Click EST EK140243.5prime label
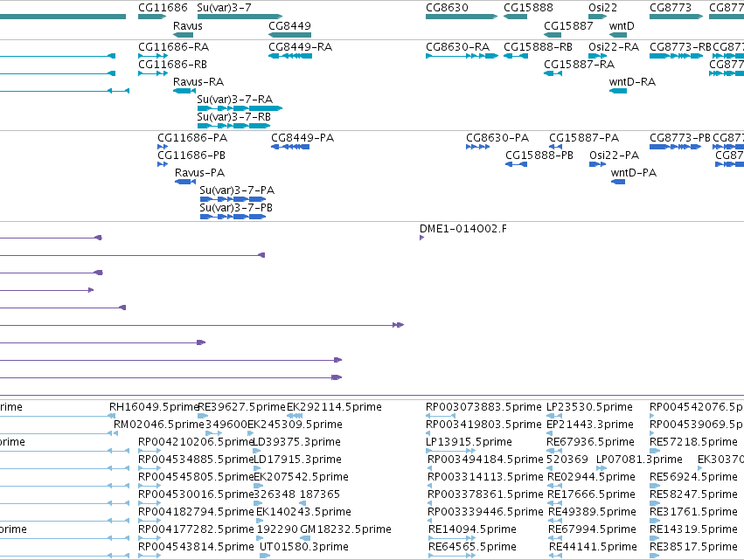744x560 pixels. 303,512
